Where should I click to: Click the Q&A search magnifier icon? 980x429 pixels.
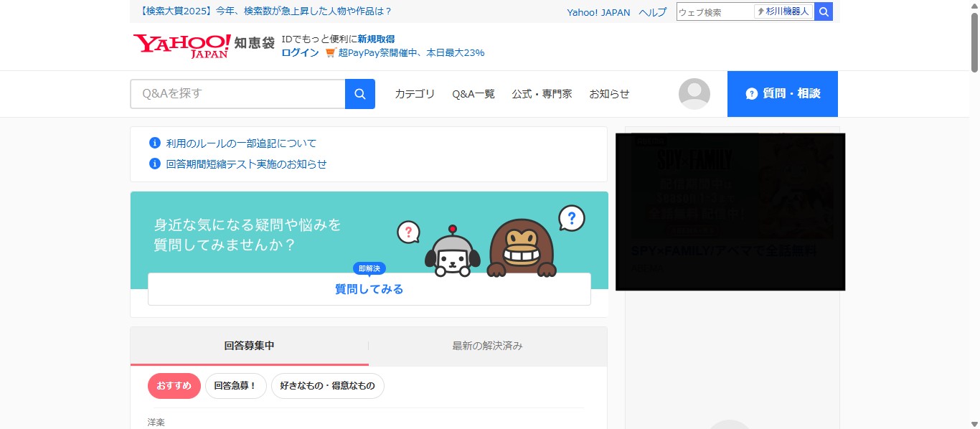point(359,93)
